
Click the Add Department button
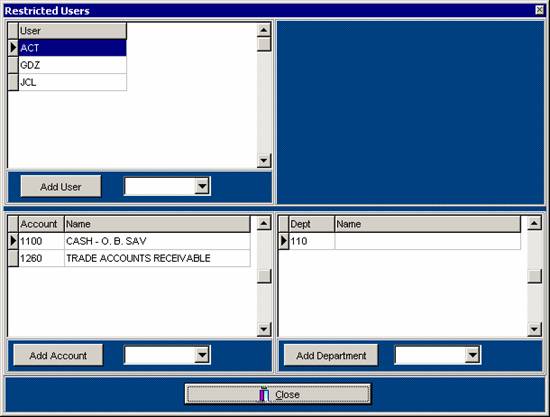click(331, 355)
